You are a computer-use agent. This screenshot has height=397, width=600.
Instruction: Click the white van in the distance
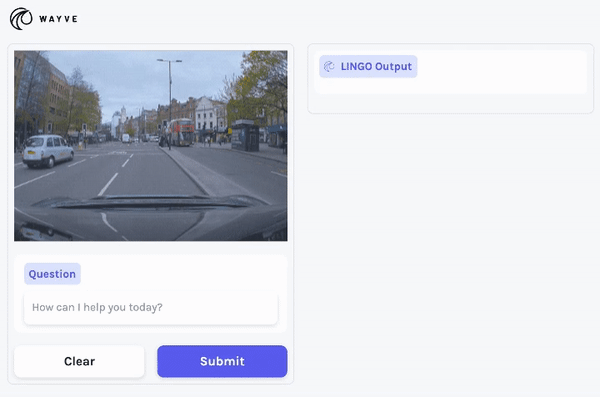(126, 138)
